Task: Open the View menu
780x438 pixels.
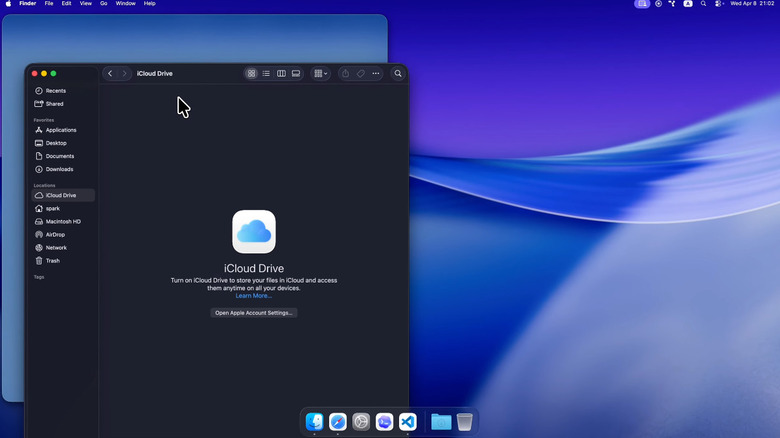Action: pyautogui.click(x=86, y=3)
